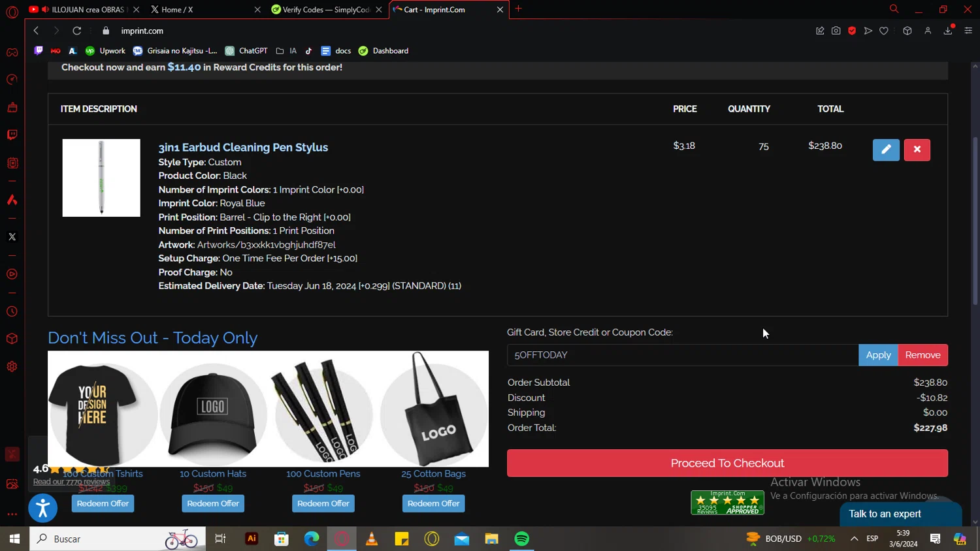Open the accessibility widget icon
Image resolution: width=980 pixels, height=551 pixels.
(x=43, y=508)
